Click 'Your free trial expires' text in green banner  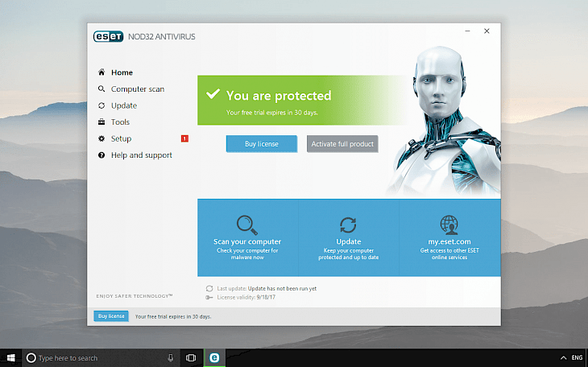coord(272,113)
